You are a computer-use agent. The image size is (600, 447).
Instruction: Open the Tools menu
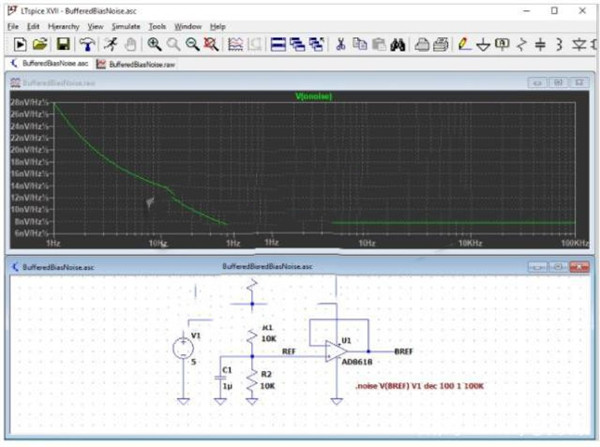click(x=157, y=26)
